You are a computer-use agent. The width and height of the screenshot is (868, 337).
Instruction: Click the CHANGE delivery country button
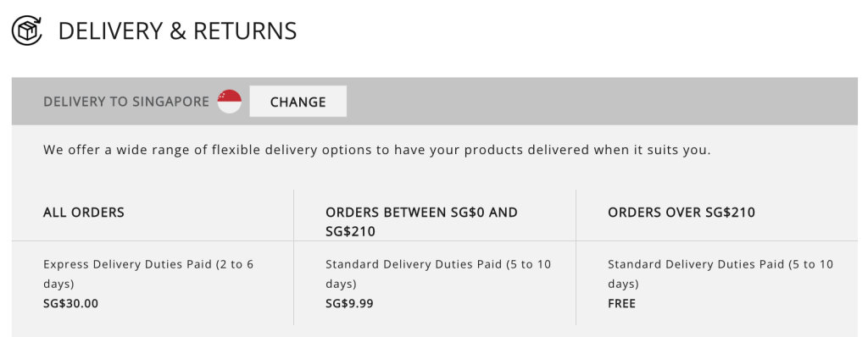[298, 102]
